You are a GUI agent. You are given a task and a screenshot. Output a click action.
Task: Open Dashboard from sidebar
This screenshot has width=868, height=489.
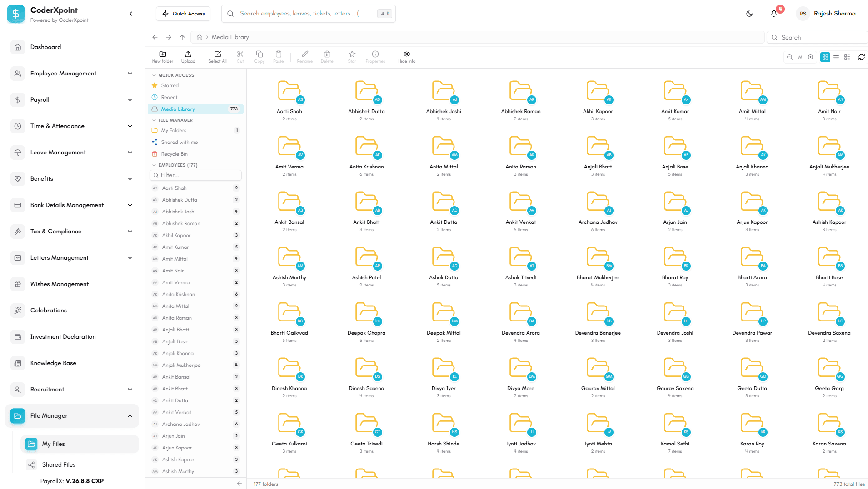point(73,47)
